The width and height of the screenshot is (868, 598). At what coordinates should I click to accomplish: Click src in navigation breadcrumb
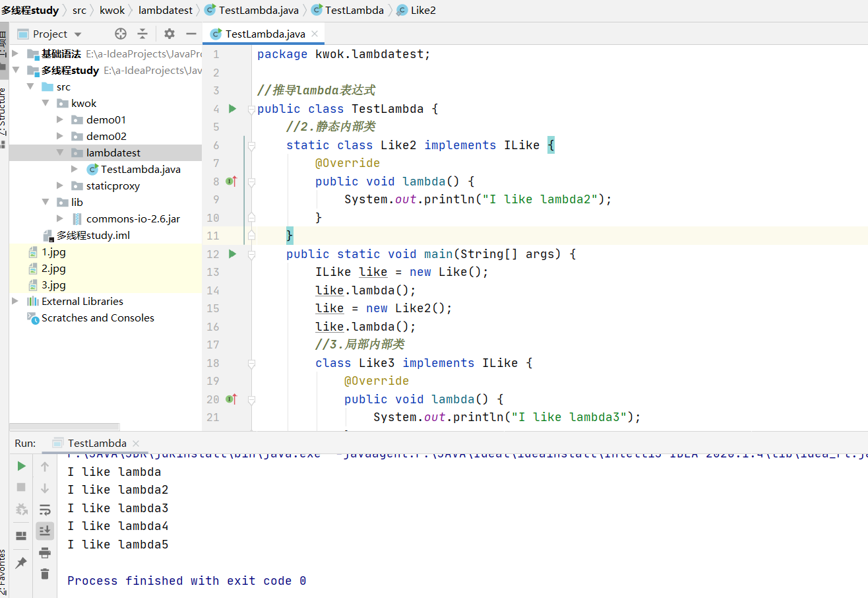[x=79, y=10]
